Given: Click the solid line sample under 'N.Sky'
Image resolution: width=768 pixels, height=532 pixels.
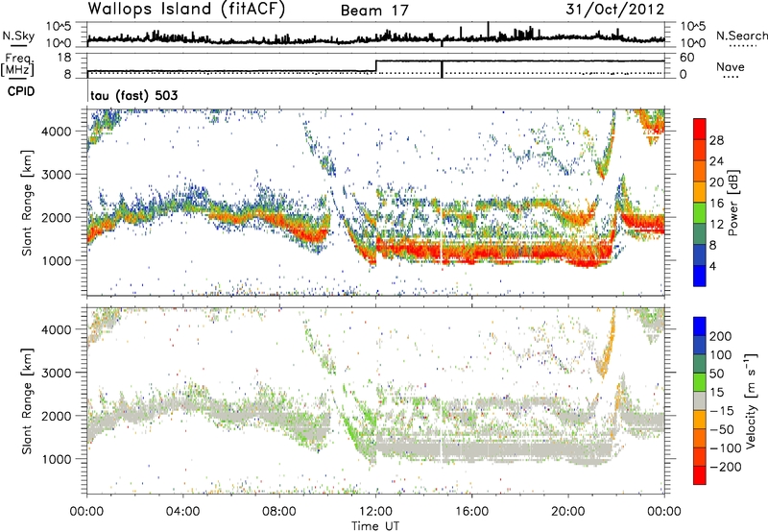Looking at the screenshot, I should pyautogui.click(x=18, y=46).
